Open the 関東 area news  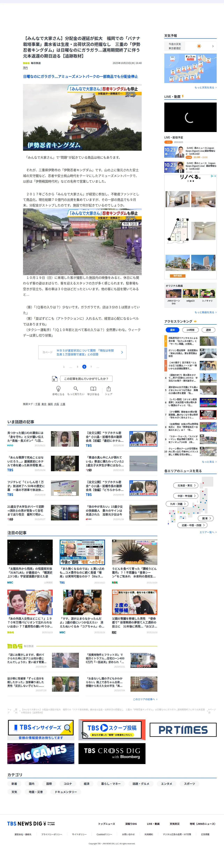(x=206, y=518)
